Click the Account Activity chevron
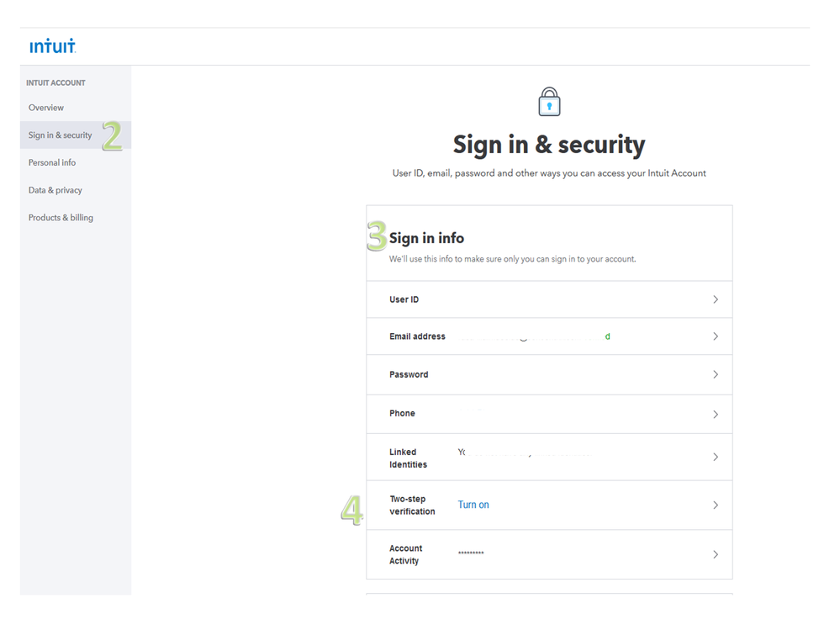 coord(716,555)
